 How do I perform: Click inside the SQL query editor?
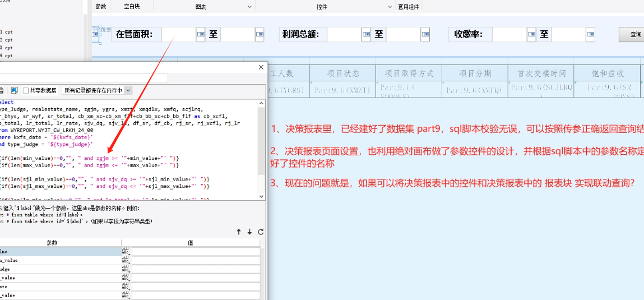click(128, 150)
